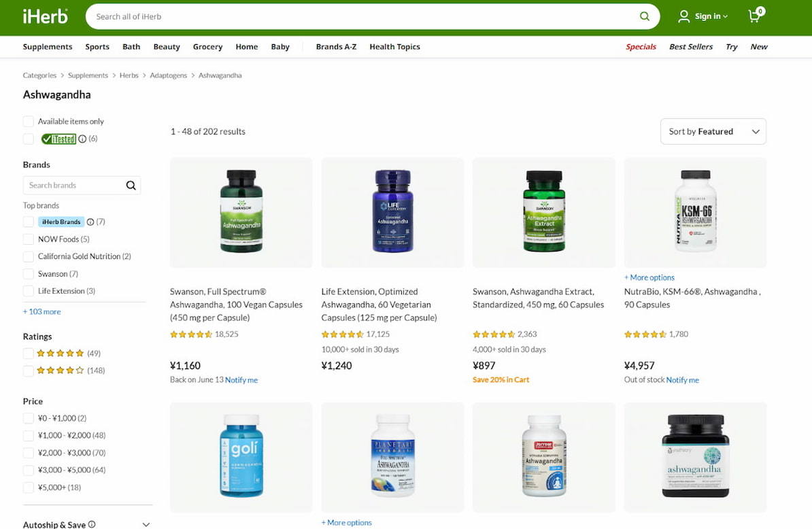Image resolution: width=812 pixels, height=529 pixels.
Task: Click the iHerb logo
Action: (45, 16)
